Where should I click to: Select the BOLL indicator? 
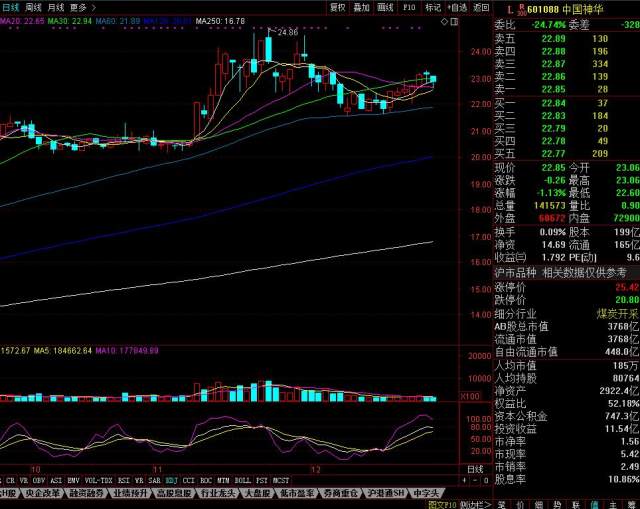click(x=242, y=480)
